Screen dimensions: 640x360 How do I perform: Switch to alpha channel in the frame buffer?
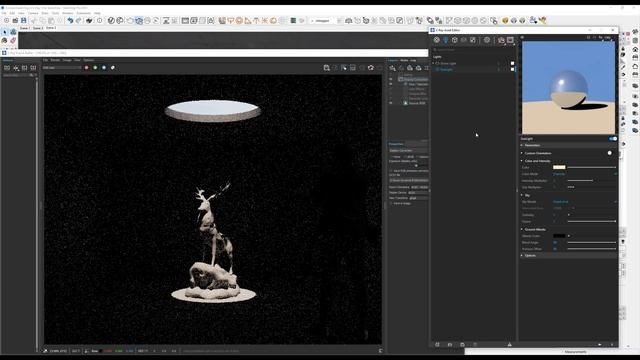(x=113, y=68)
